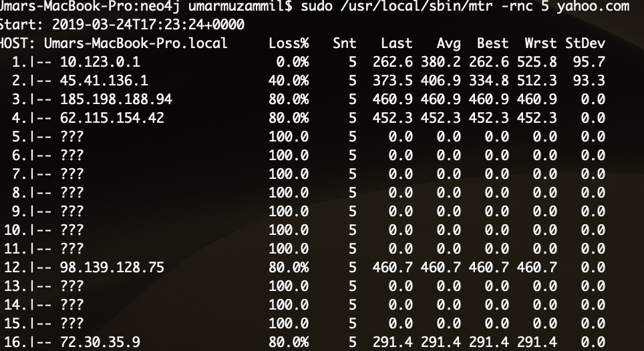Click the StDev column header
Screen dimensions: 644x351
[x=585, y=43]
